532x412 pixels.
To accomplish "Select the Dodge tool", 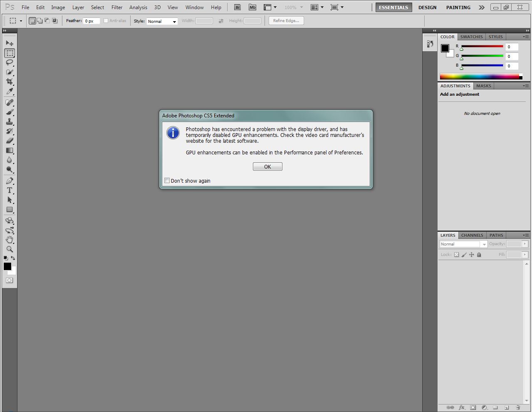I will click(10, 169).
